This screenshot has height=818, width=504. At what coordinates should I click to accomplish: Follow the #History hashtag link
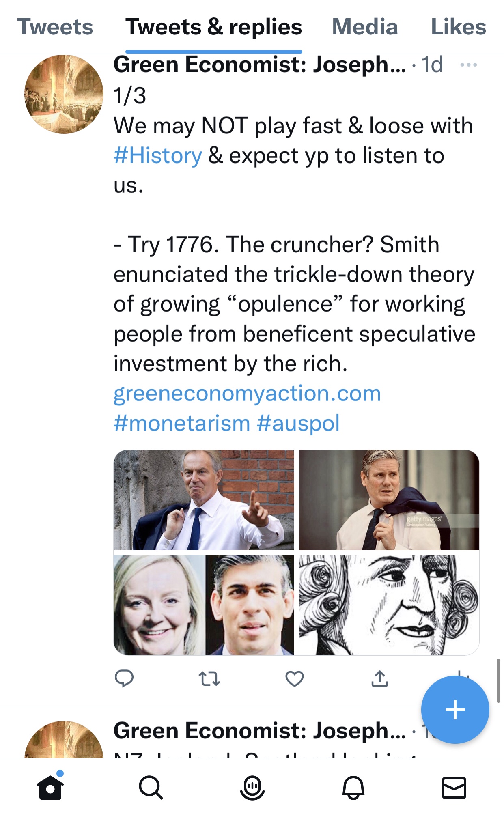tap(157, 155)
